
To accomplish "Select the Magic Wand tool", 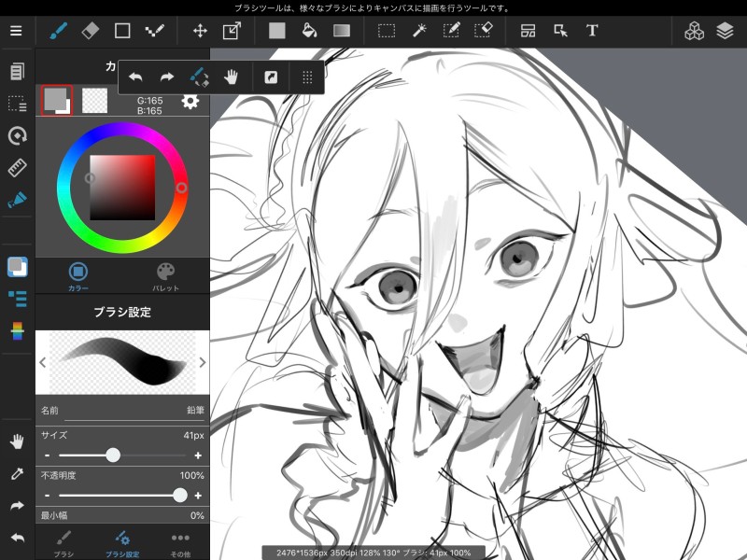I will tap(419, 31).
